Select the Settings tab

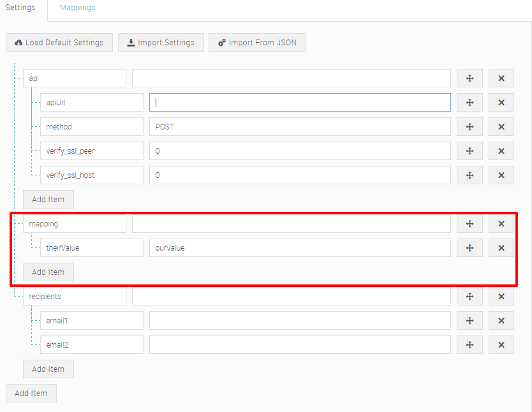[20, 8]
